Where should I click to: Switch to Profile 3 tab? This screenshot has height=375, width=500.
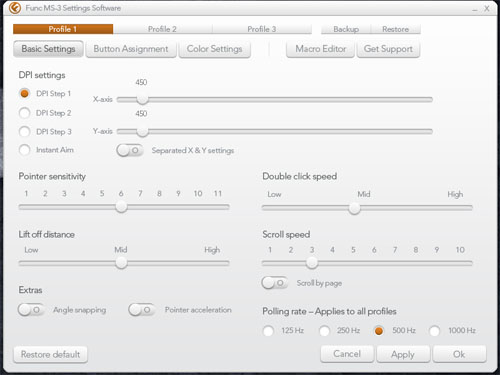coord(262,29)
